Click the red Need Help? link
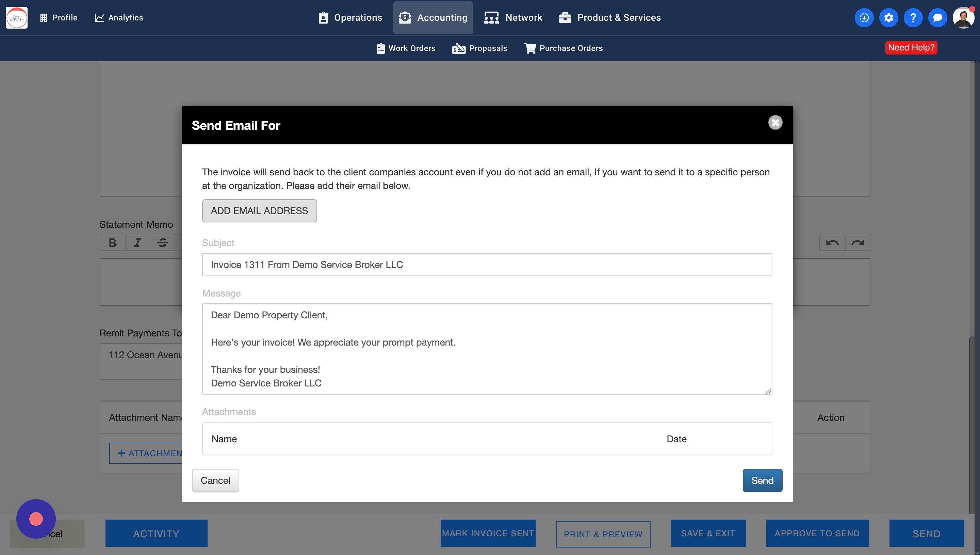Viewport: 980px width, 555px height. pyautogui.click(x=911, y=48)
